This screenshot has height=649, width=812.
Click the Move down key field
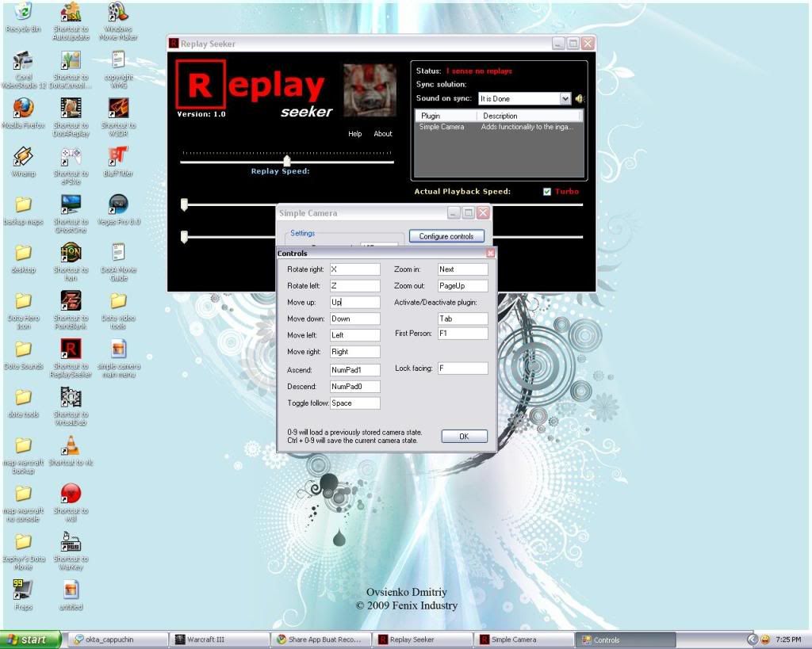pos(354,319)
